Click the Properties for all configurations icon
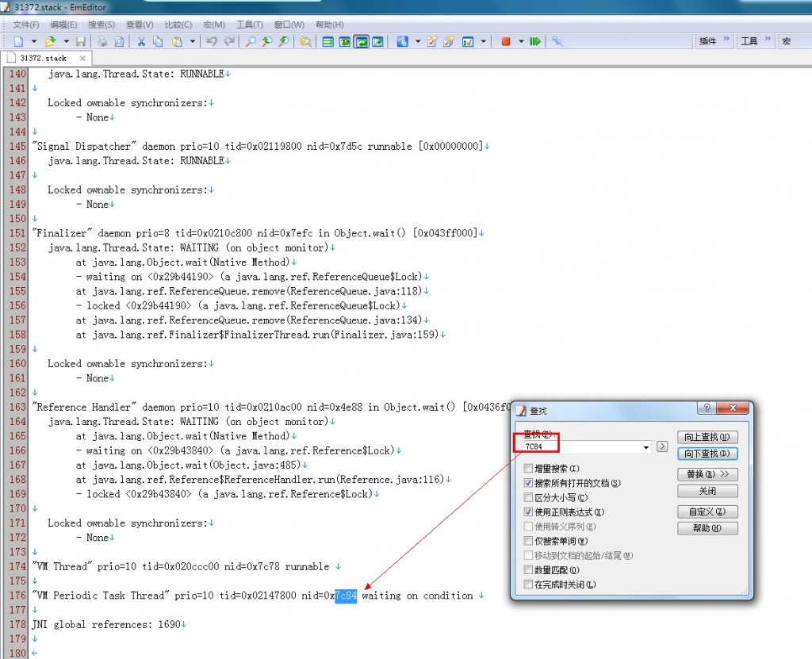812x659 pixels. pyautogui.click(x=449, y=41)
